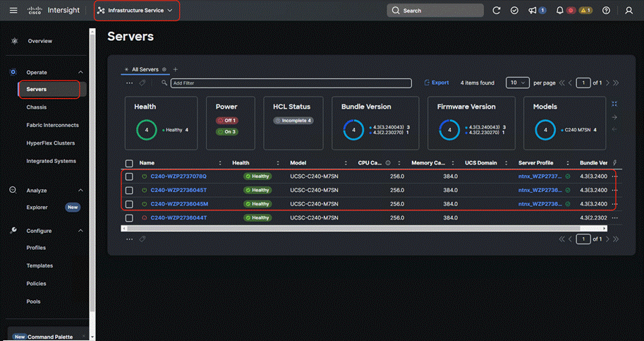Viewport: 644px width, 341px height.
Task: Add a new tab with plus icon
Action: pos(176,69)
